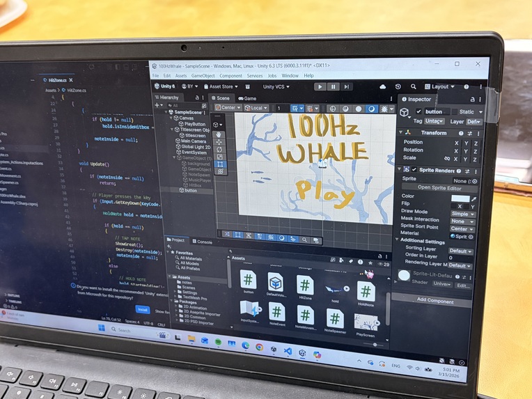Image resolution: width=532 pixels, height=399 pixels.
Task: Open Sprite Renderer more options menu
Action: 476,172
